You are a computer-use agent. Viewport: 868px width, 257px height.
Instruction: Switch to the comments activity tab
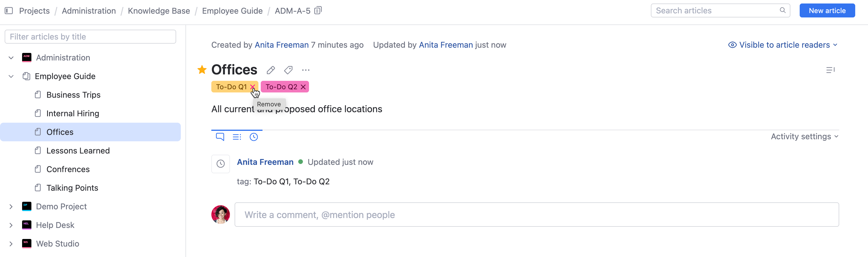click(x=220, y=137)
